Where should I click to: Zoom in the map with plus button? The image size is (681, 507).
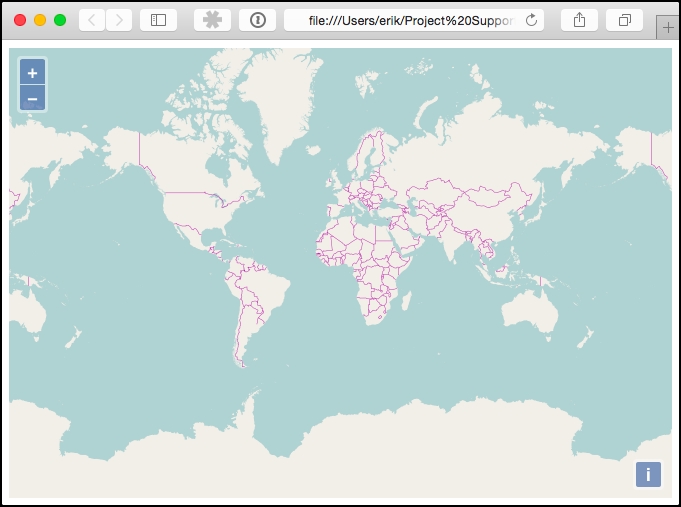pos(33,72)
